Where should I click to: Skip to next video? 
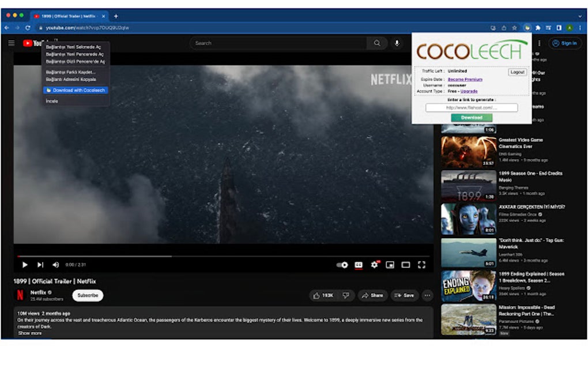[x=40, y=265]
